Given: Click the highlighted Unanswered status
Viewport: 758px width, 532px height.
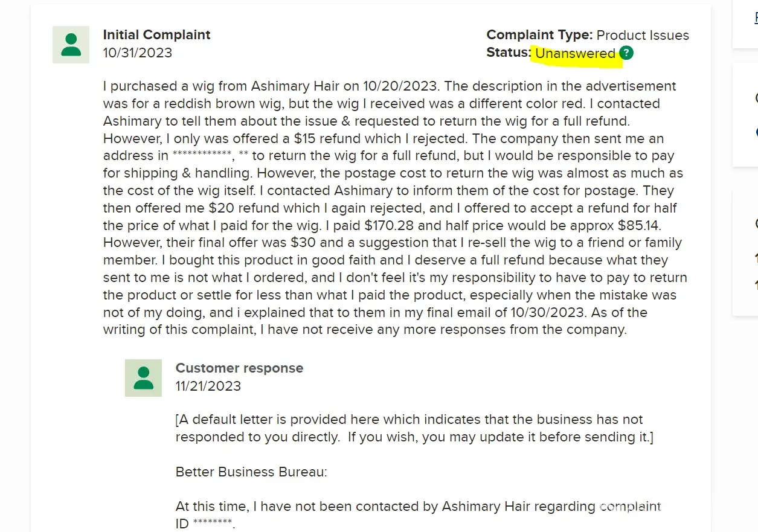Looking at the screenshot, I should point(575,54).
